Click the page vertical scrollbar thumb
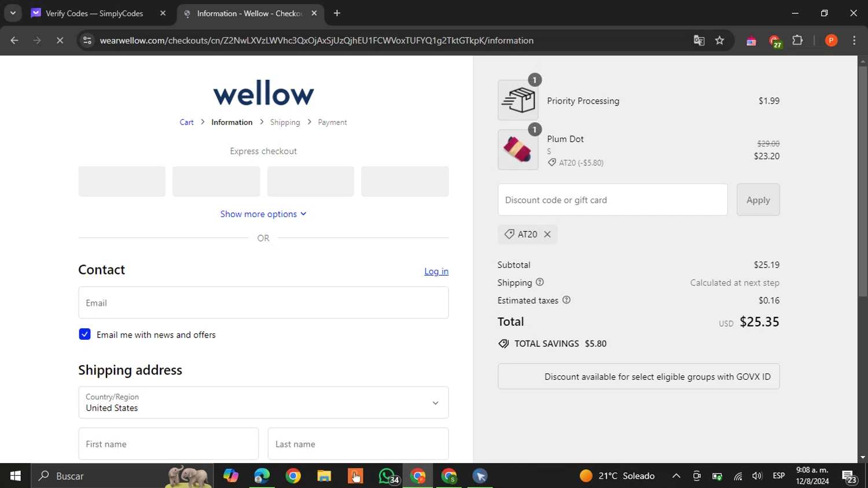Image resolution: width=868 pixels, height=488 pixels. (x=863, y=181)
